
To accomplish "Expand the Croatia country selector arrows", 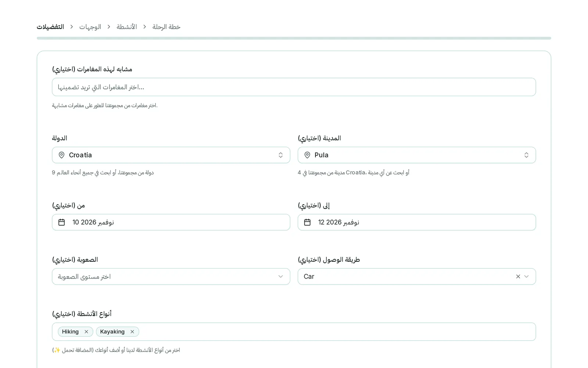I will pyautogui.click(x=281, y=155).
